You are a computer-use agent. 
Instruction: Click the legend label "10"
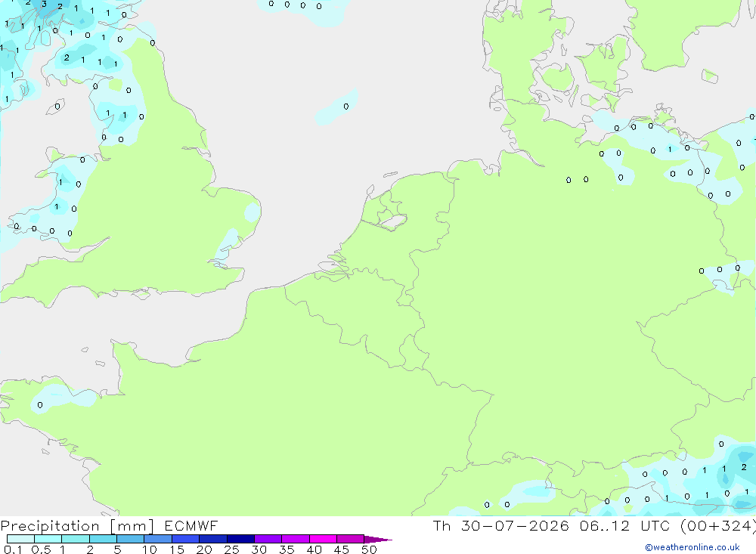click(150, 549)
